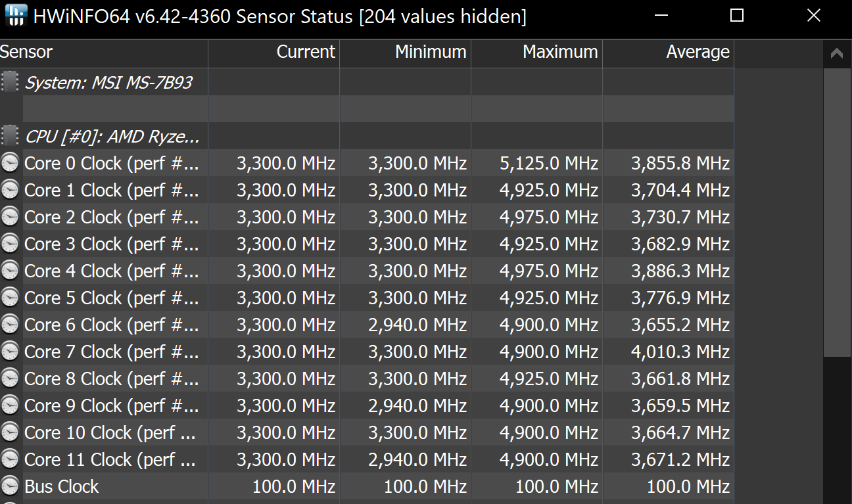Viewport: 852px width, 504px height.
Task: Click the clock icon for Core 6 Clock
Action: pos(10,325)
